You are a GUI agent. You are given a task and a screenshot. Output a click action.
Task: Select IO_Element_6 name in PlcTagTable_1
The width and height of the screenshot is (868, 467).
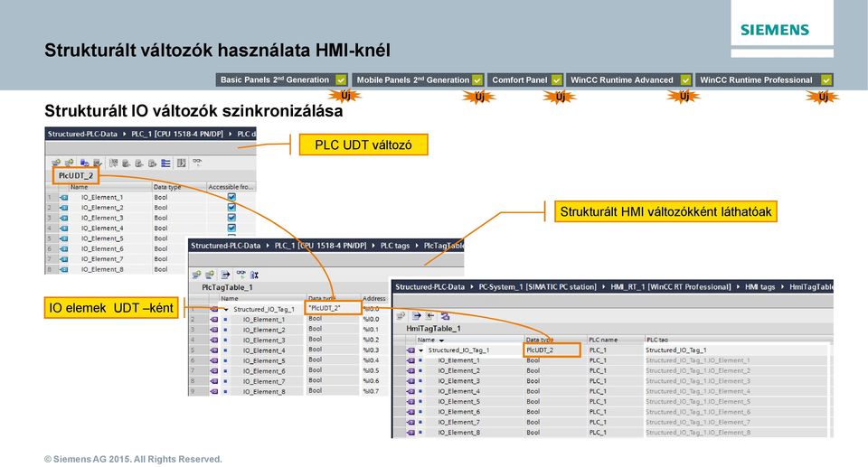[264, 371]
